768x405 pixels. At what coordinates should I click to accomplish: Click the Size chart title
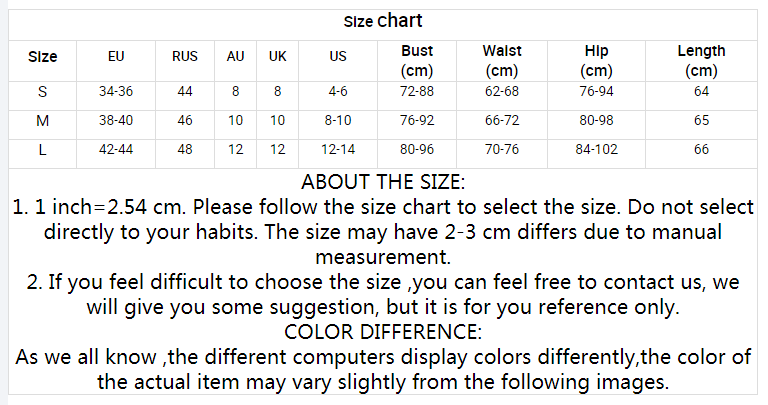pos(383,21)
